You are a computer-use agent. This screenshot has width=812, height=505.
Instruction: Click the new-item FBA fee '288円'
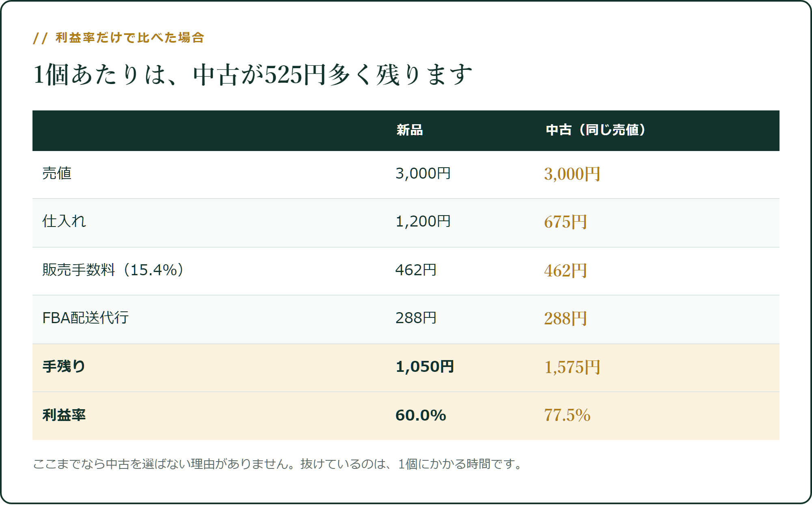click(x=416, y=318)
